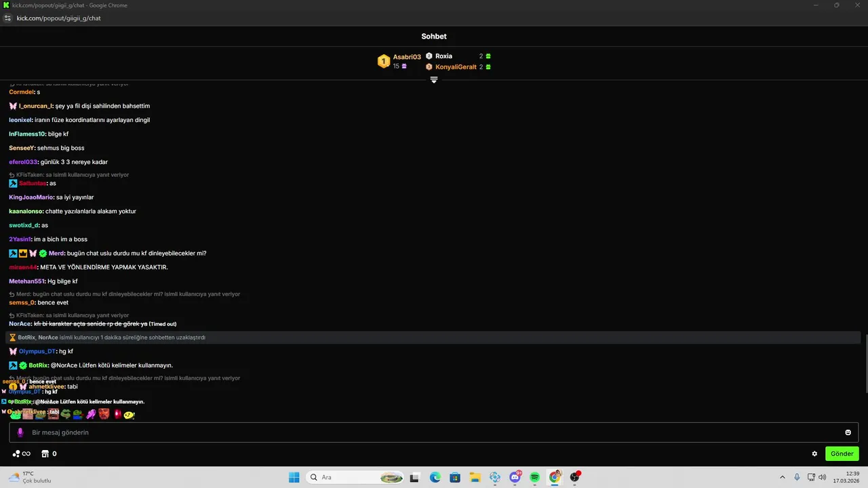Click the '(Timed out)' label
Viewport: 868px width, 488px height.
[x=163, y=324]
